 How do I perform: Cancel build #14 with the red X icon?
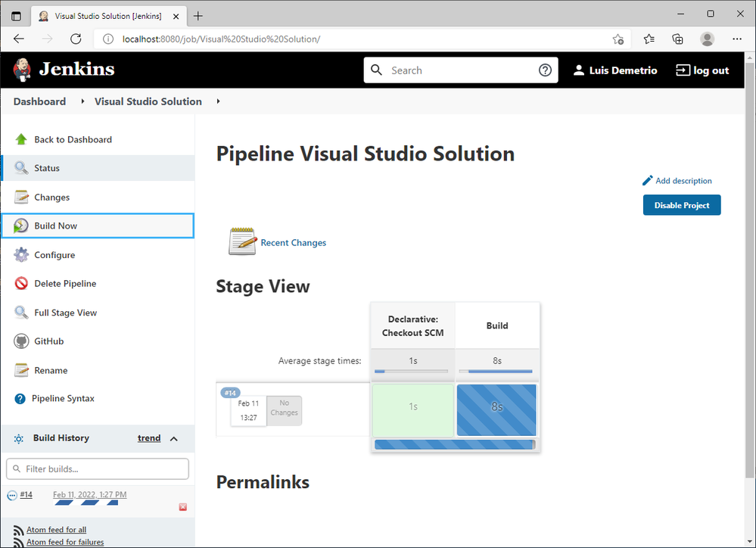182,507
